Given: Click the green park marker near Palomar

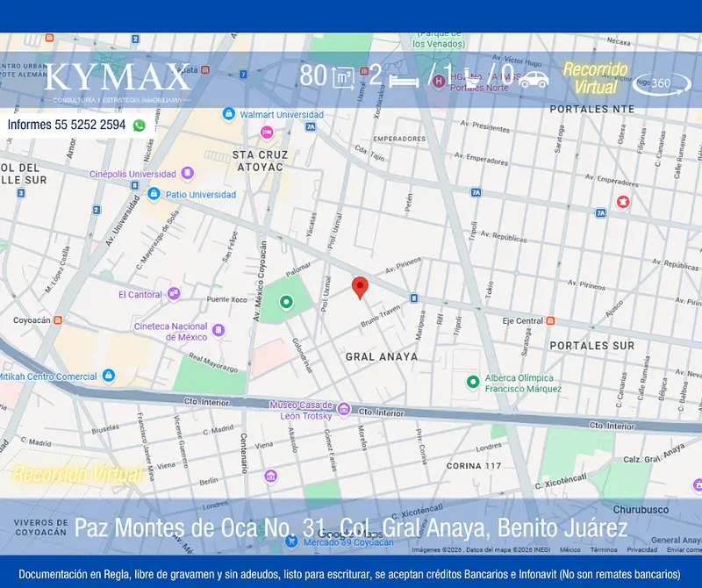Looking at the screenshot, I should [286, 302].
